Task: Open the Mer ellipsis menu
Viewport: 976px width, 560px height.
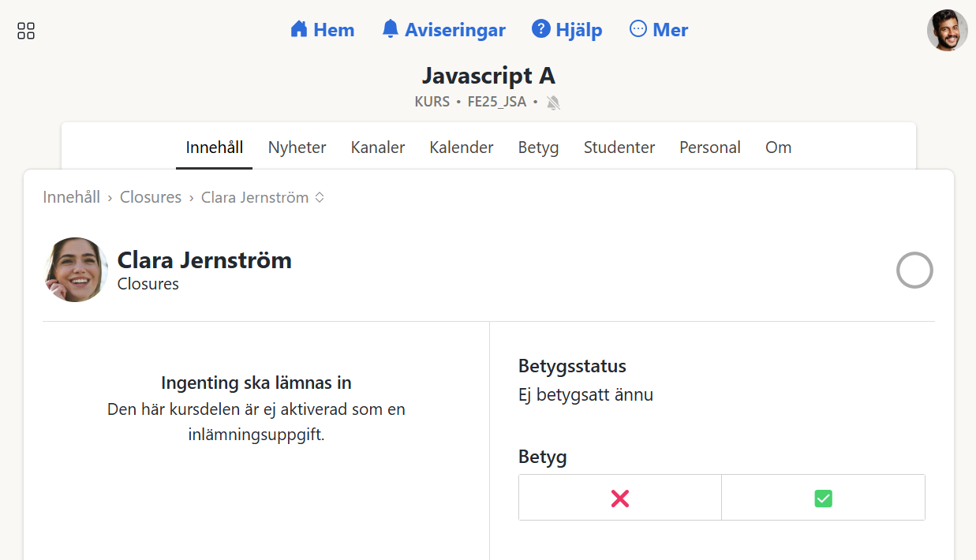Action: coord(658,30)
